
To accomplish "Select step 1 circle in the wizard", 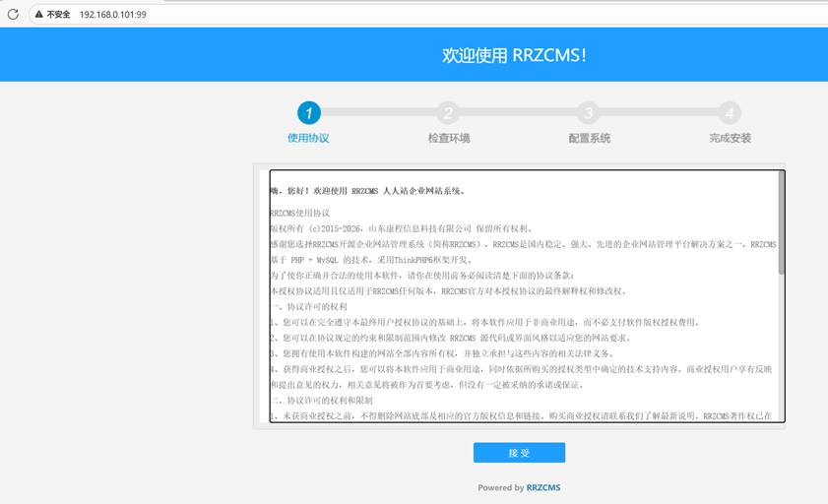I will pyautogui.click(x=309, y=112).
